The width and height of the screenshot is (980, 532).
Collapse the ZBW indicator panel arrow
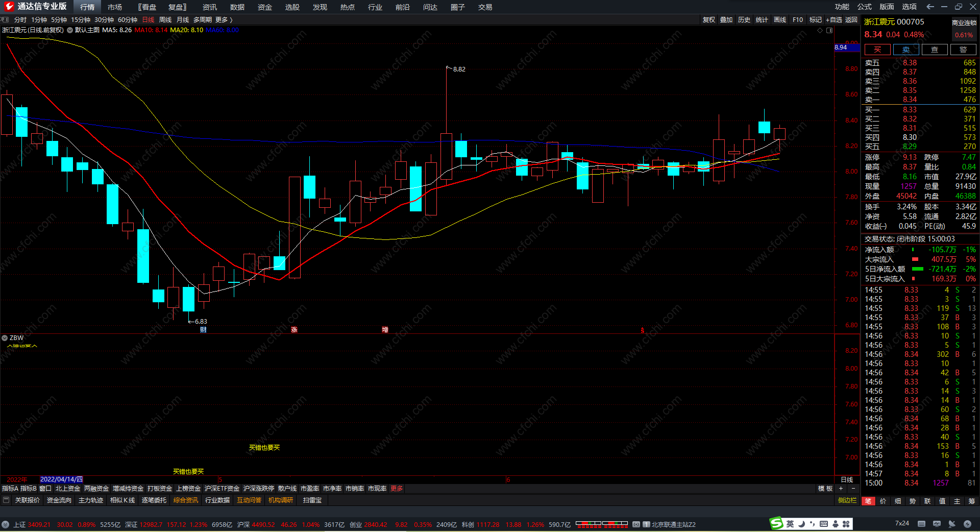click(x=5, y=338)
